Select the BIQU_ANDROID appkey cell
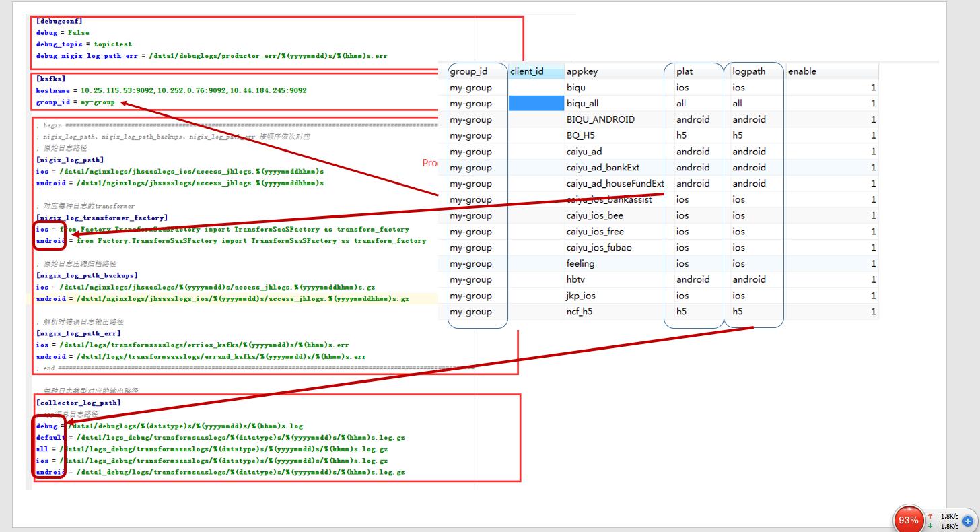 click(x=600, y=119)
